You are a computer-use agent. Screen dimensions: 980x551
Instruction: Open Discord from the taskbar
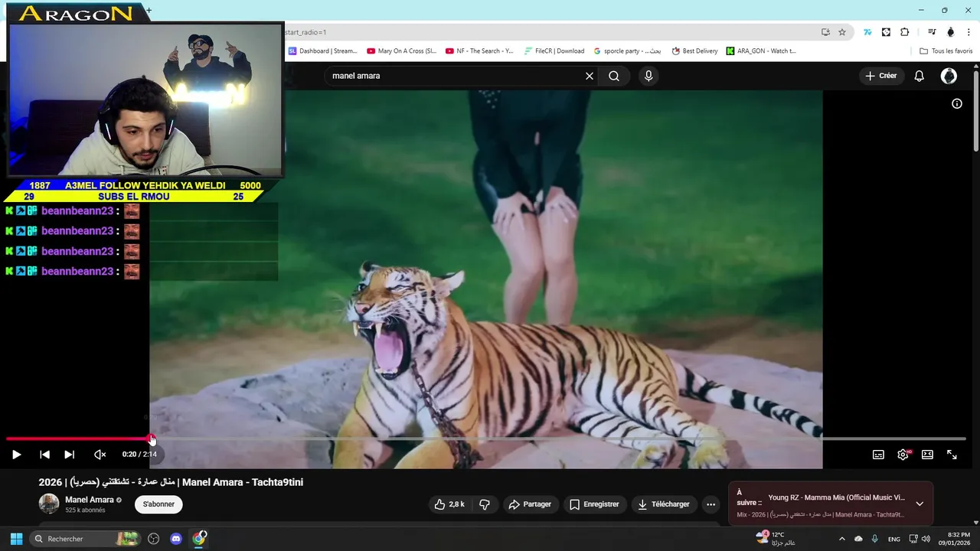(x=176, y=539)
